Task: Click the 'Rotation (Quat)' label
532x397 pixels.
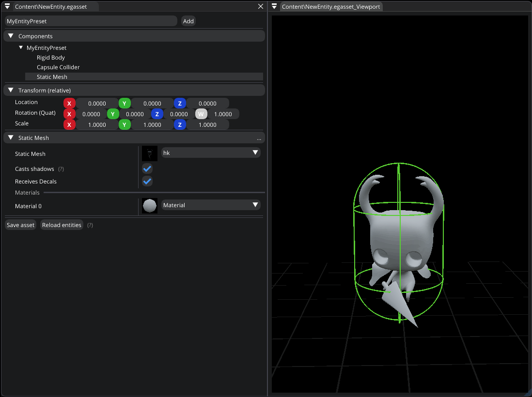Action: tap(35, 113)
